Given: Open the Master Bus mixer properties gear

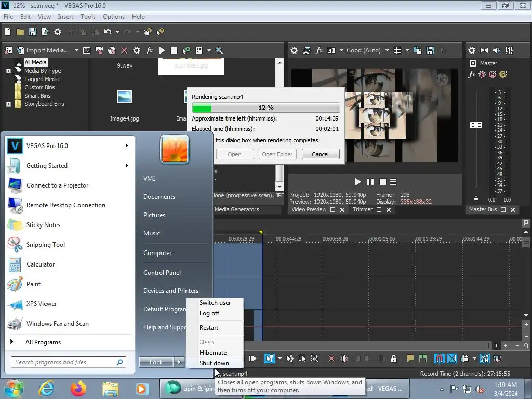Looking at the screenshot, I should pyautogui.click(x=472, y=50).
